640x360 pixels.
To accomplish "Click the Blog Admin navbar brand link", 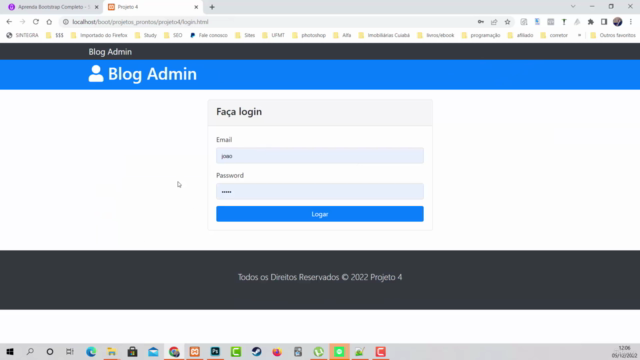I will (x=110, y=52).
